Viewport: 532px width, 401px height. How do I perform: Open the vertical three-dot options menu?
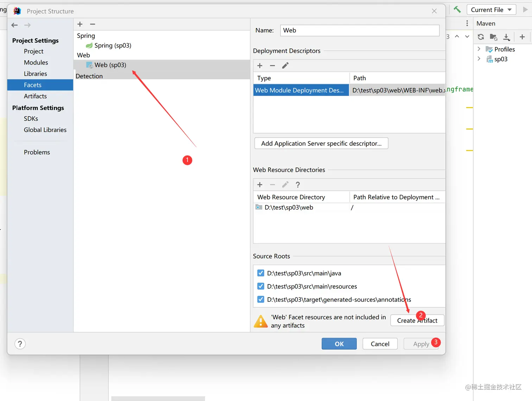coord(467,23)
